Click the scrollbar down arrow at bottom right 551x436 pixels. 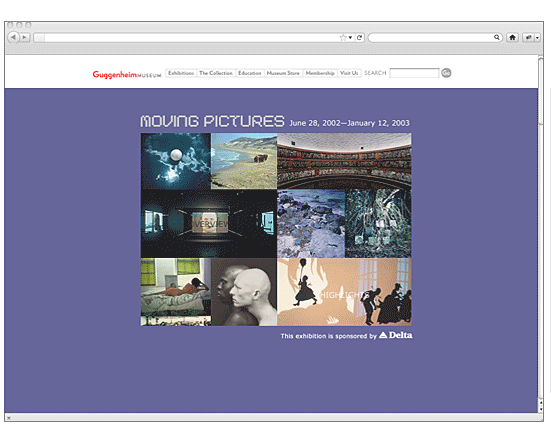(x=541, y=409)
